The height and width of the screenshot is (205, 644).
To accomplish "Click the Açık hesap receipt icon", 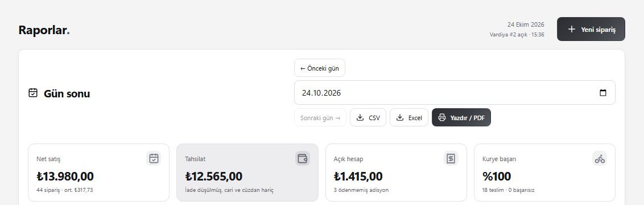I will [x=451, y=158].
